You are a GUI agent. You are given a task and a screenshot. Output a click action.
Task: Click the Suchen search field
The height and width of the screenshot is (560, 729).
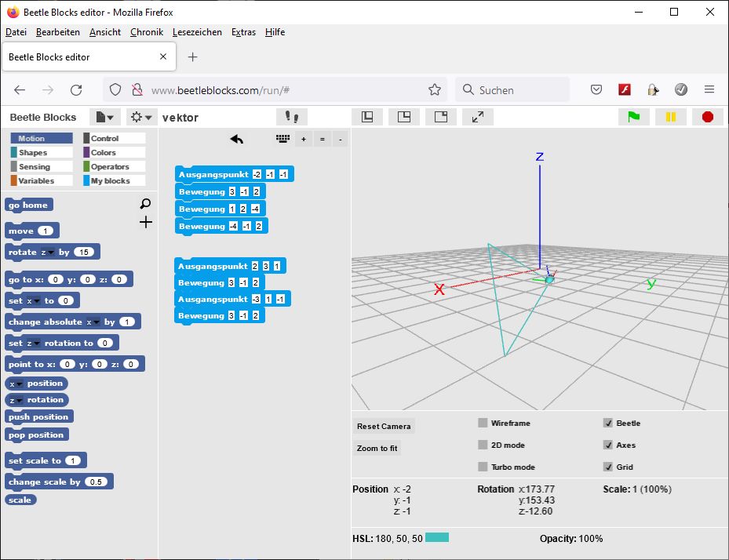click(512, 89)
